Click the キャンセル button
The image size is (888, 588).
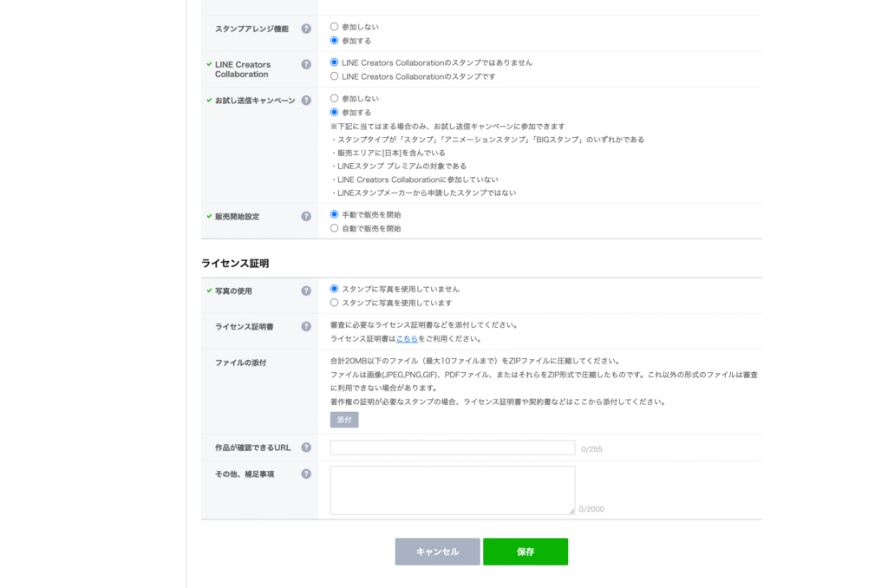[x=437, y=551]
